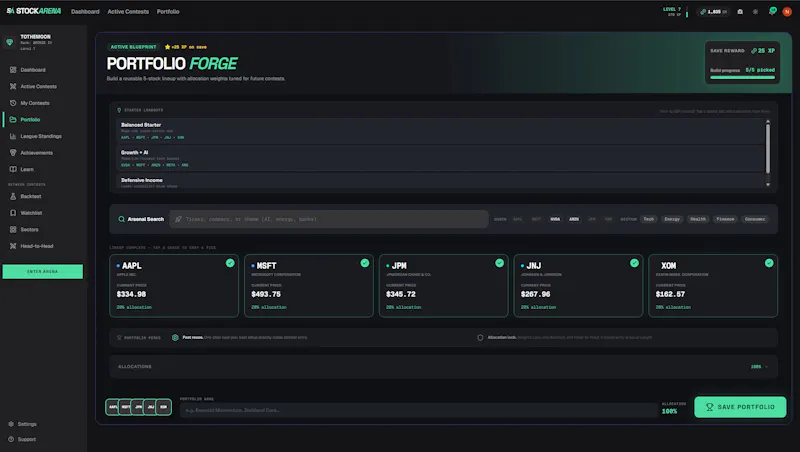Toggle the Finance sector filter

point(725,219)
